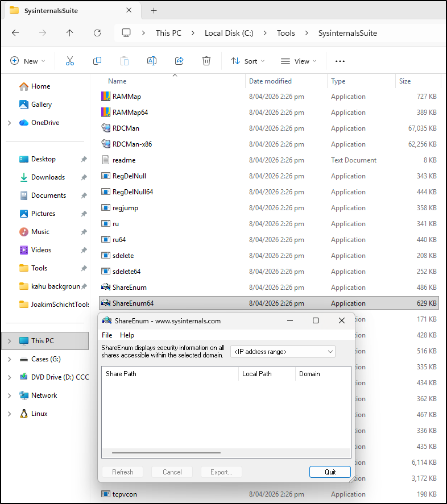Click the Quit button in ShareEnum

(x=330, y=472)
